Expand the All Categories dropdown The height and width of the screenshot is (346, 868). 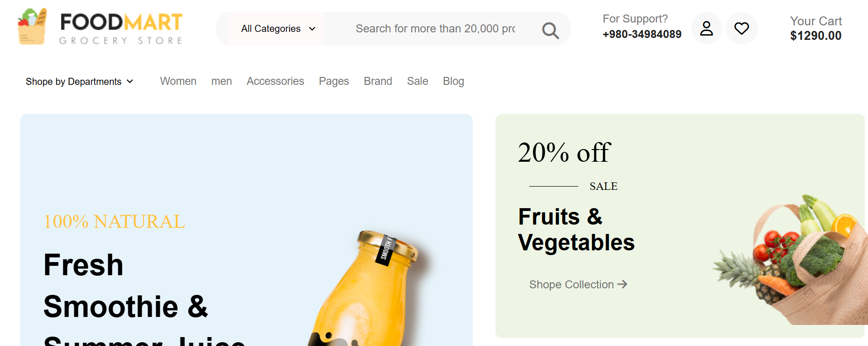(x=278, y=29)
